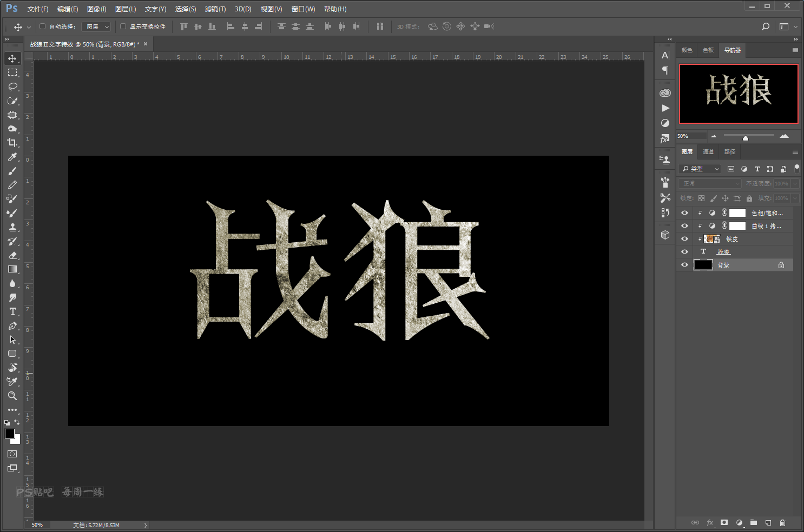
Task: Select the Lasso tool
Action: coord(12,87)
